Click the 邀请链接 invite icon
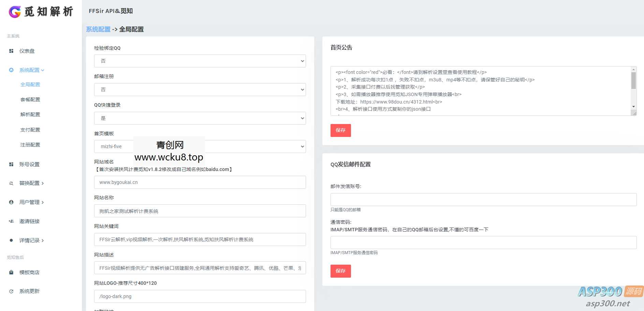The height and width of the screenshot is (311, 644). point(11,221)
